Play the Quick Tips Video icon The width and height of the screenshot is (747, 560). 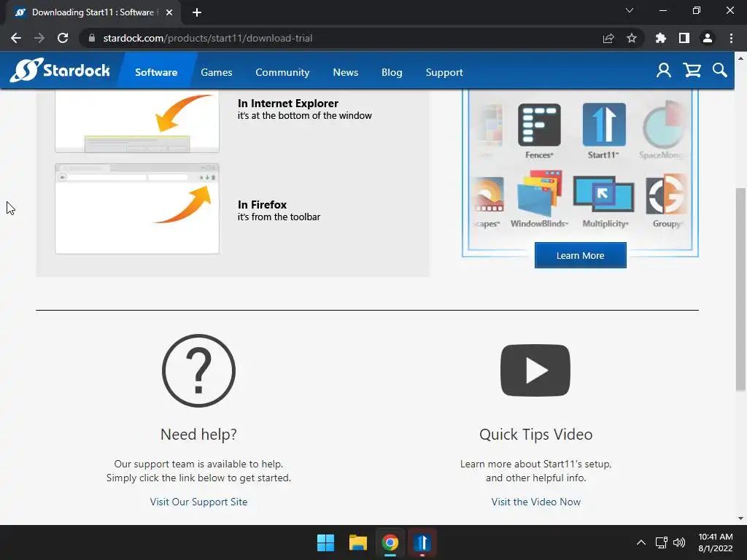click(x=535, y=370)
